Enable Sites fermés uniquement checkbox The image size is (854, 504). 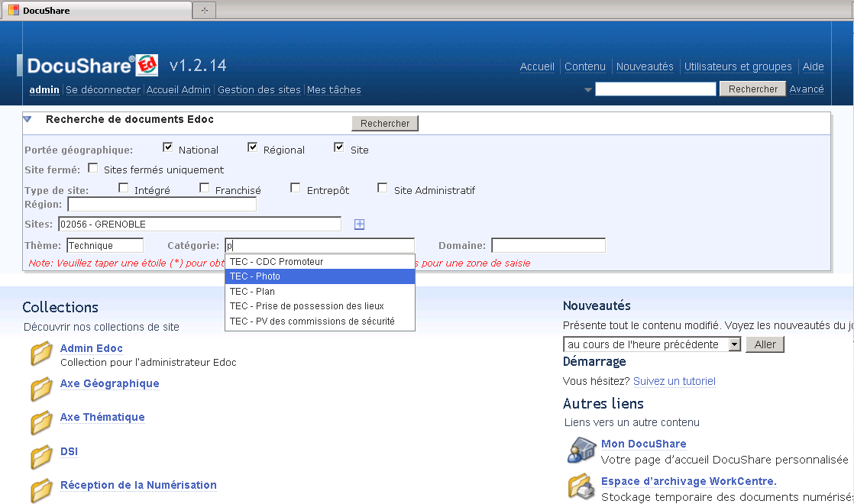(x=93, y=168)
